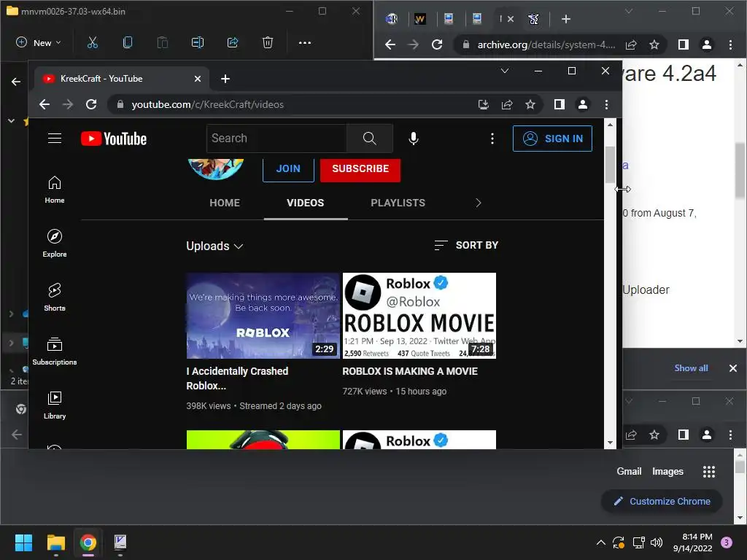Open YouTube settings three-dot menu
This screenshot has width=747, height=560.
[x=492, y=139]
